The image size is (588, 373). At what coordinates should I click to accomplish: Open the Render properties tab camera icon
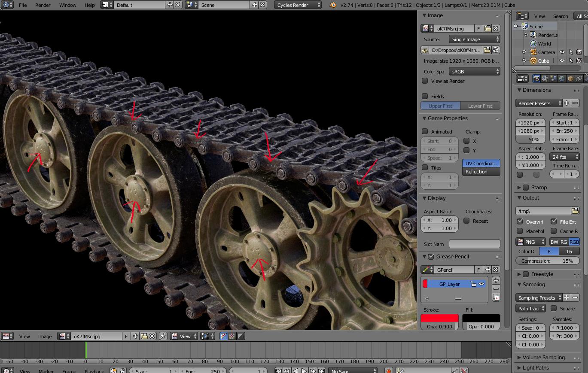point(536,79)
